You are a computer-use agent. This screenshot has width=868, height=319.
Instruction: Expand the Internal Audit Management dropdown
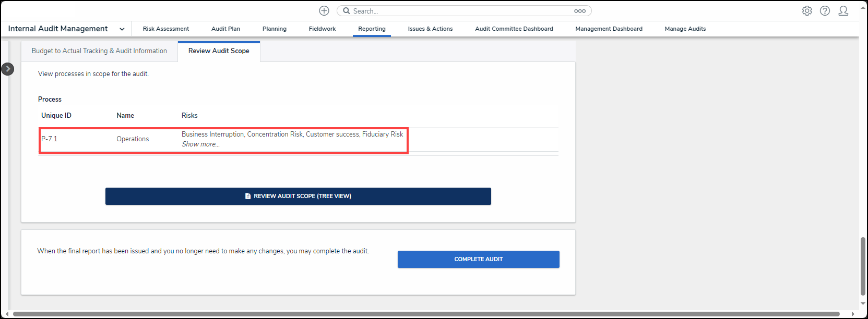122,29
